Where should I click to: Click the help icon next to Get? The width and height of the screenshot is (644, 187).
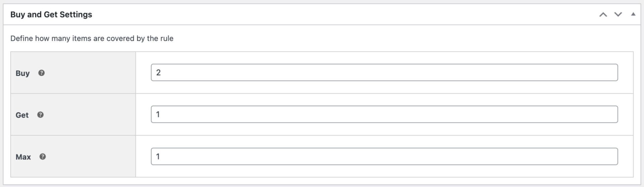pos(40,115)
